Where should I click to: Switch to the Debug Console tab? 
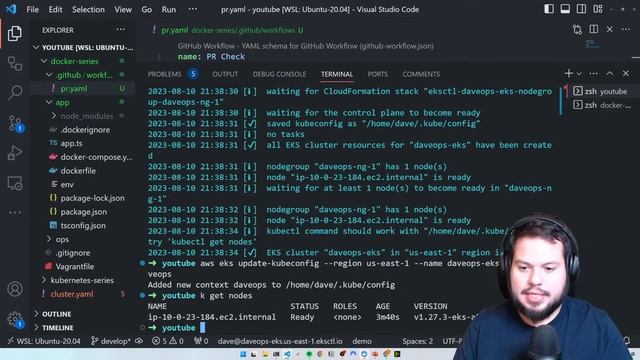click(279, 74)
